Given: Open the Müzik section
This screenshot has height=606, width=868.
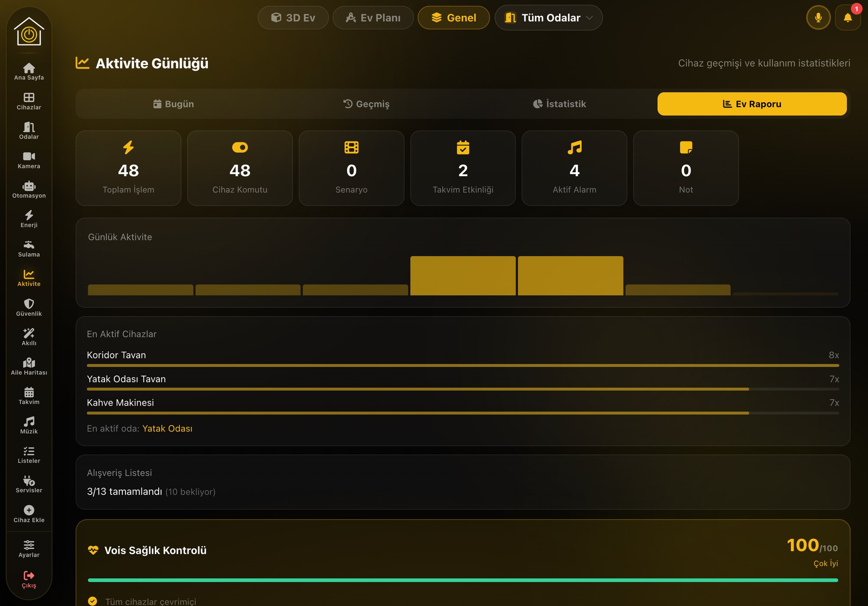Looking at the screenshot, I should tap(29, 426).
